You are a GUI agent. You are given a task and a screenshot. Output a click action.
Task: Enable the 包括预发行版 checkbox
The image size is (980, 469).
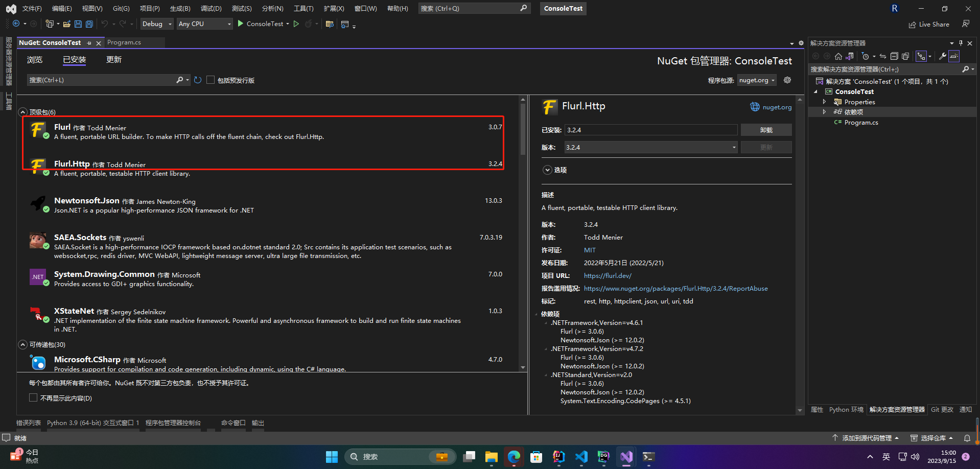tap(211, 80)
